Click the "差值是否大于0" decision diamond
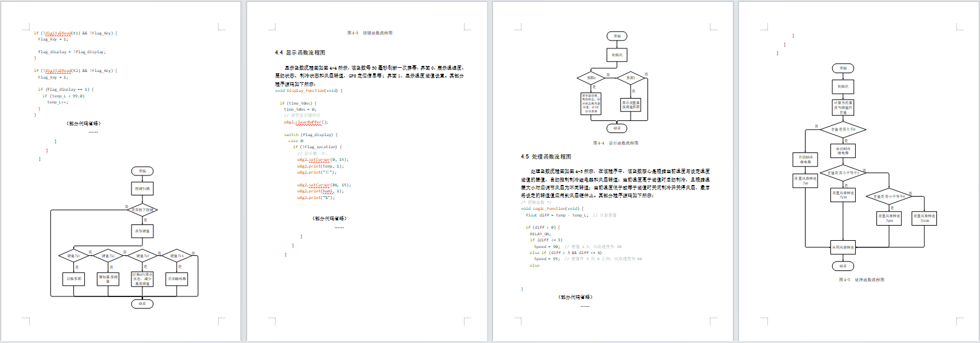The height and width of the screenshot is (343, 980). 843,129
